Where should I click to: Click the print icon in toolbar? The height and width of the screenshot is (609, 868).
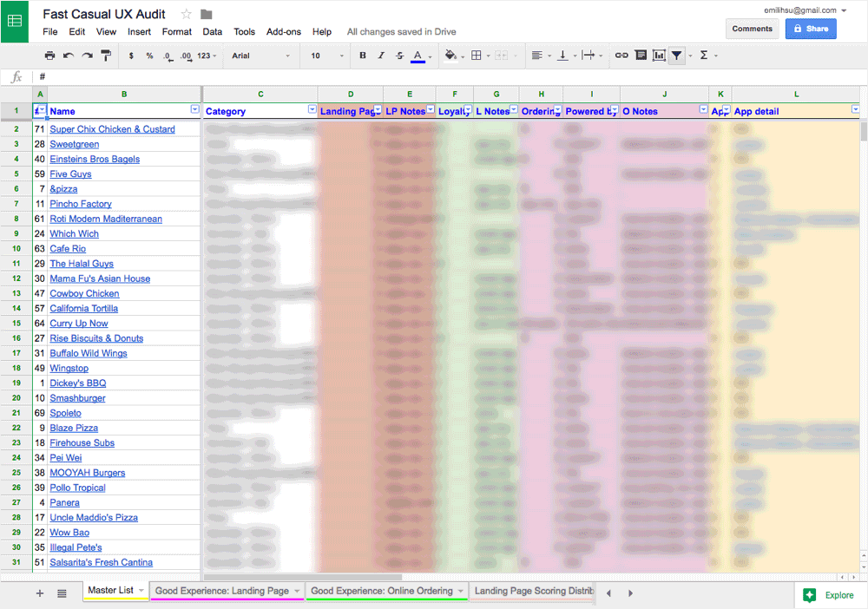(x=49, y=56)
